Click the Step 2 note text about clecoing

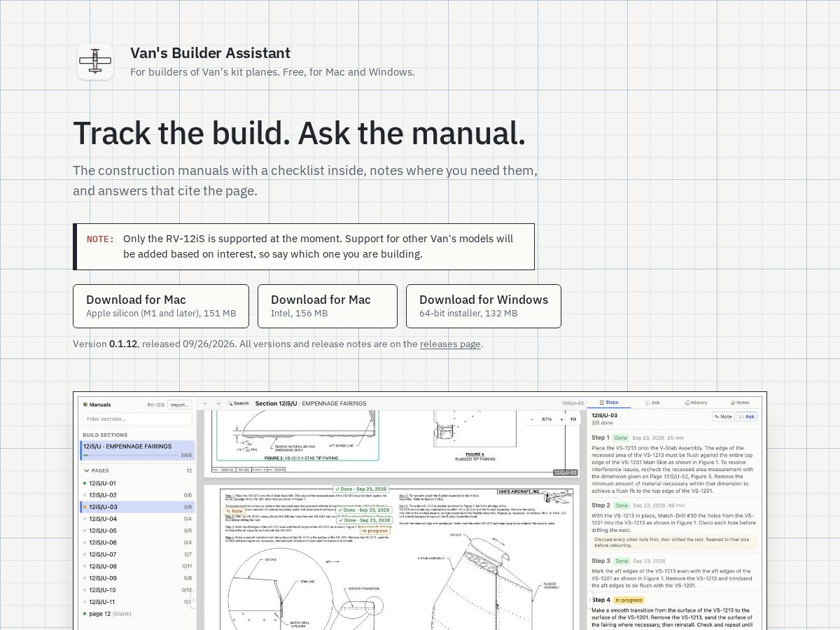[x=674, y=542]
